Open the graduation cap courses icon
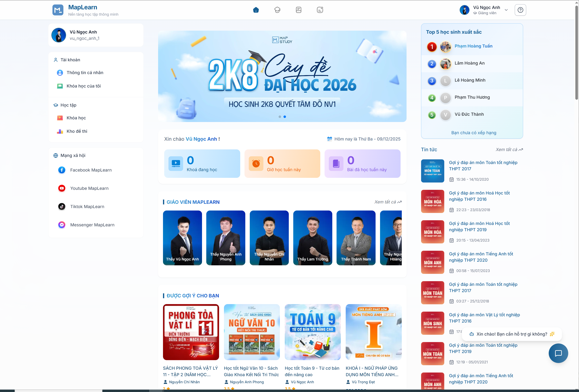This screenshot has height=392, width=579. pos(277,10)
